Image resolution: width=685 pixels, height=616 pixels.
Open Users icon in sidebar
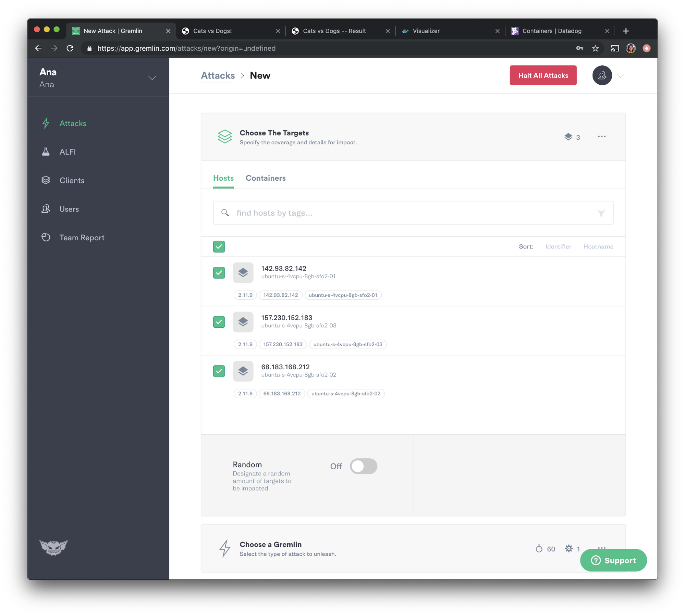click(46, 209)
